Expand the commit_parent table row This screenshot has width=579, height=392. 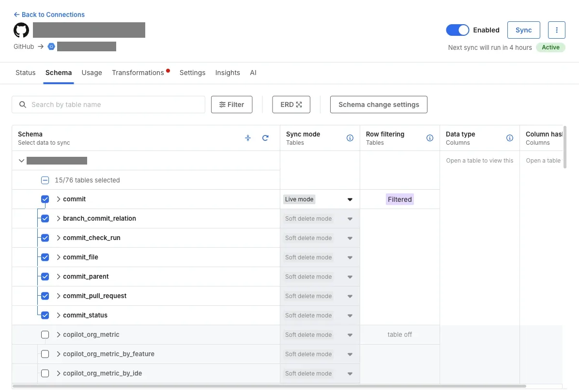[x=59, y=276]
